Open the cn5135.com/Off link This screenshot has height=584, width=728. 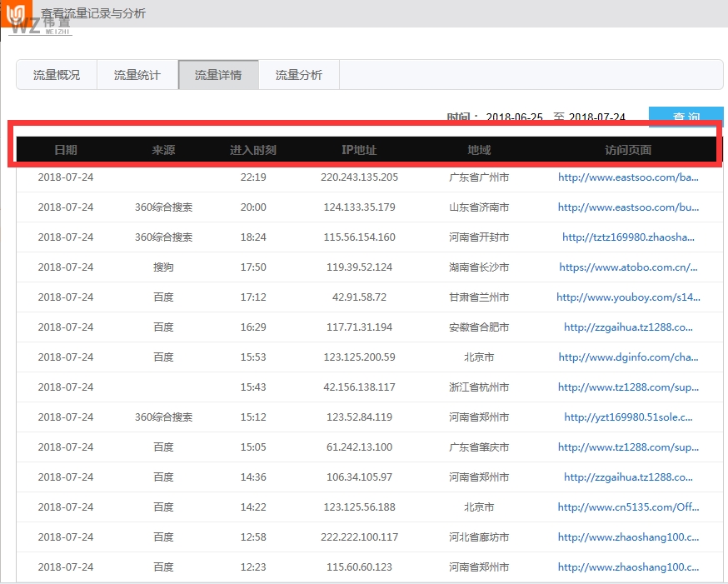point(631,507)
